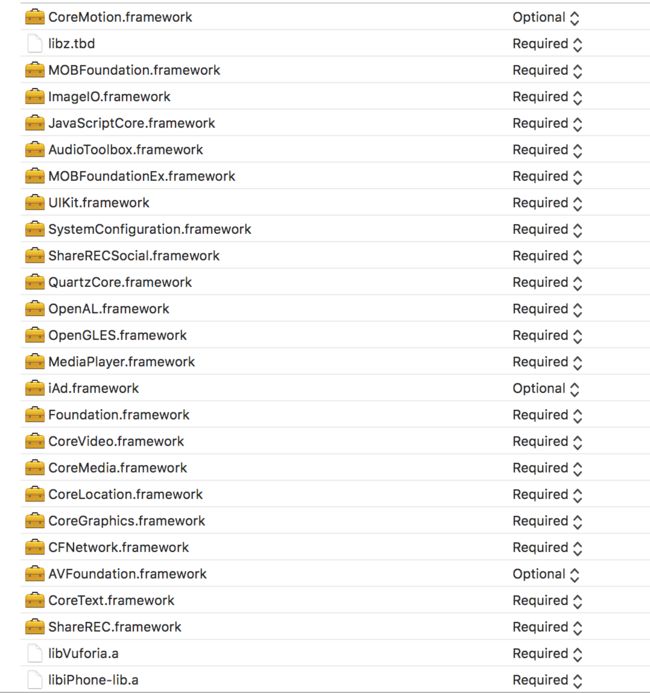Screen dimensions: 650x693
Task: Open the MOBFoundation.framework Required status popup
Action: click(547, 71)
